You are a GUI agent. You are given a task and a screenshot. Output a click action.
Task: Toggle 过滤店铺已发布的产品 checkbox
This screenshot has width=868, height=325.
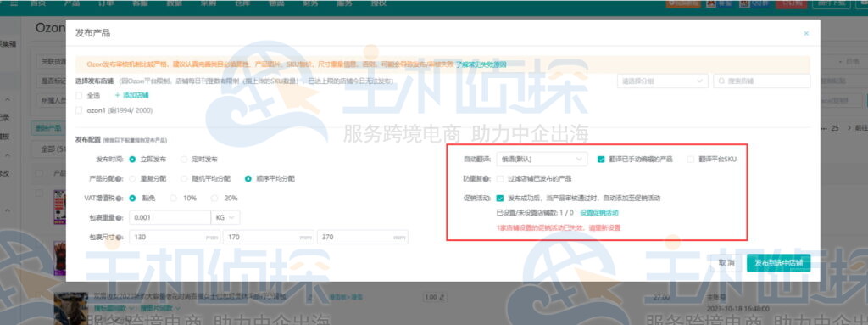point(500,178)
